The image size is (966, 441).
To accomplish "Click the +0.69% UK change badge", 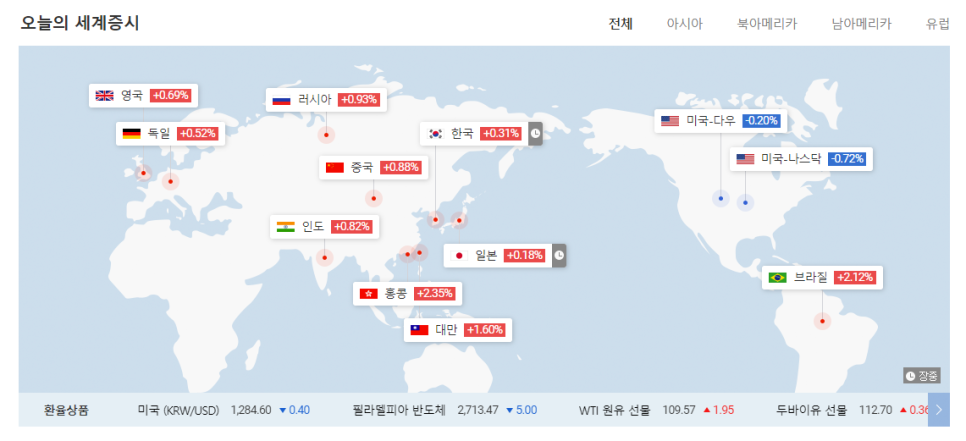I will point(171,95).
